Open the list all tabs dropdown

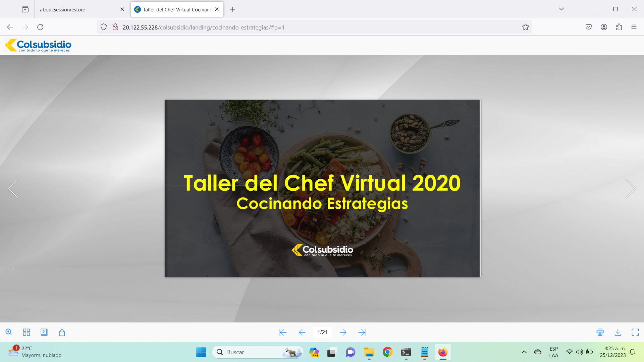(x=561, y=9)
